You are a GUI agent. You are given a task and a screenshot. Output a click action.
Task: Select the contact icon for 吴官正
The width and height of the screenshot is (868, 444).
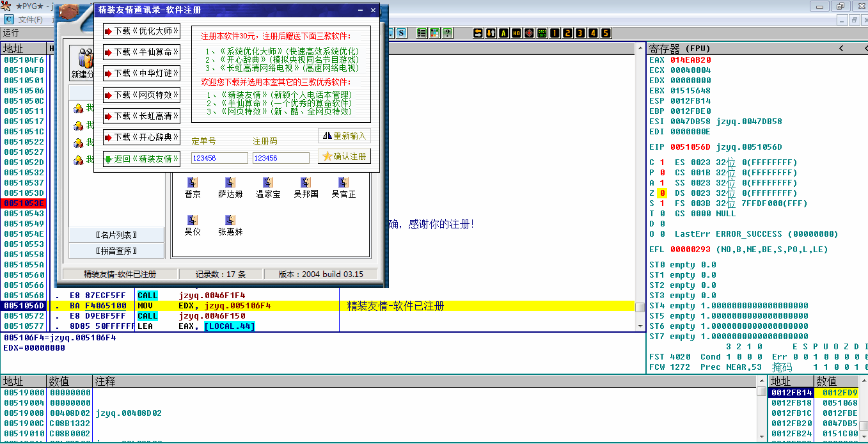343,182
